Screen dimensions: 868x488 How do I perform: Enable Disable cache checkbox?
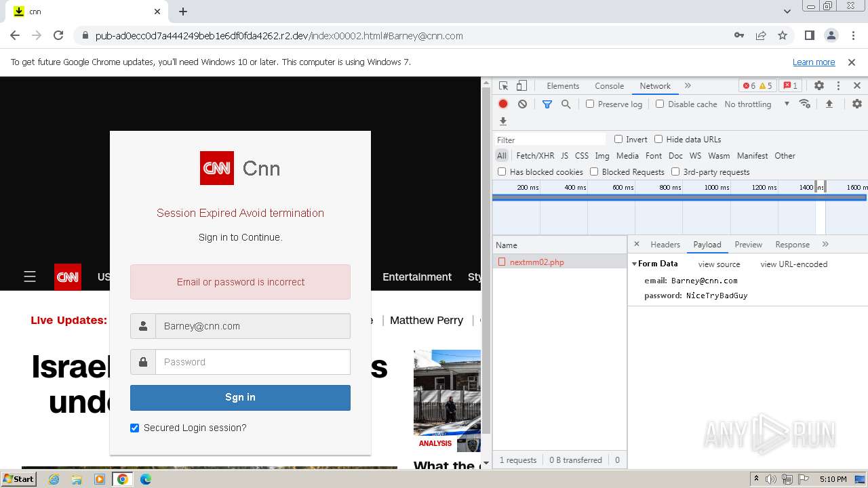click(x=660, y=104)
